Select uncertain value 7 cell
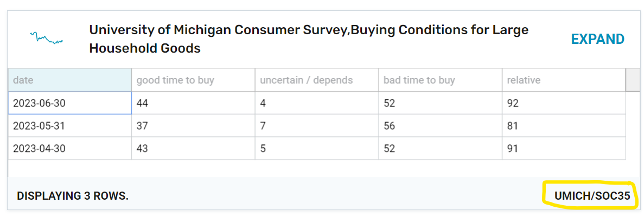Screen dimensions: 644x216 317,126
